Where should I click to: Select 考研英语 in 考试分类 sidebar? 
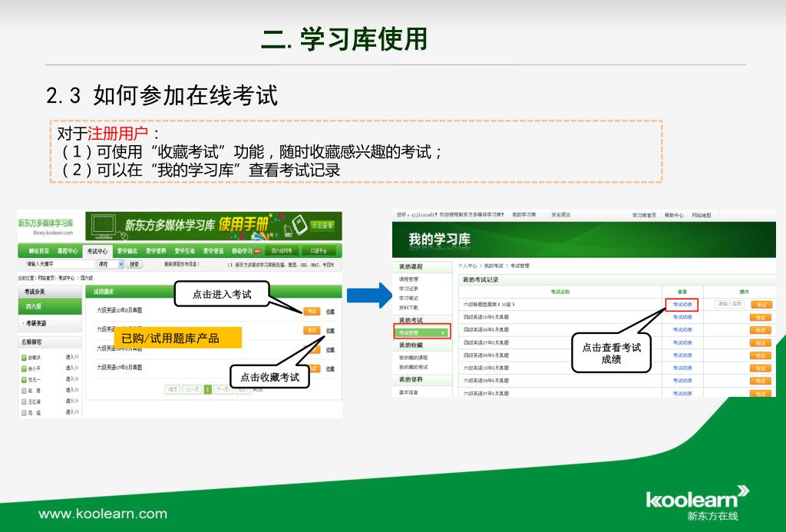point(50,323)
